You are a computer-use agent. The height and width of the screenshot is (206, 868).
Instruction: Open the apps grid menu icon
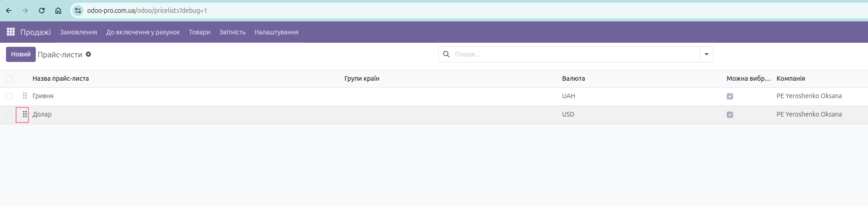click(x=11, y=32)
